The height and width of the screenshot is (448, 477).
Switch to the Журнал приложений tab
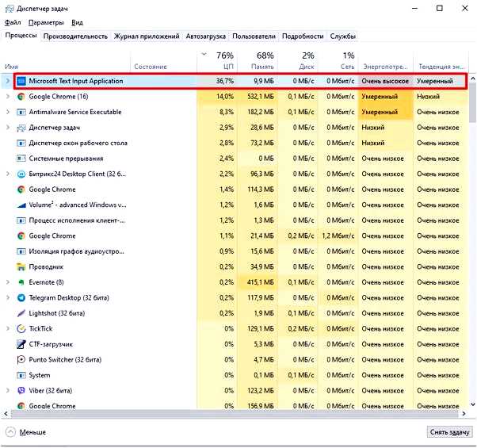147,36
